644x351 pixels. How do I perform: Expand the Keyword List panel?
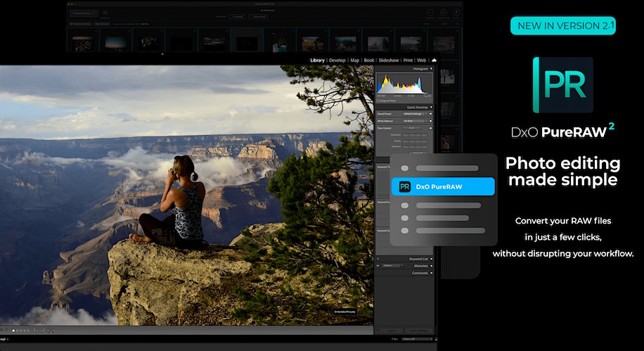point(431,259)
